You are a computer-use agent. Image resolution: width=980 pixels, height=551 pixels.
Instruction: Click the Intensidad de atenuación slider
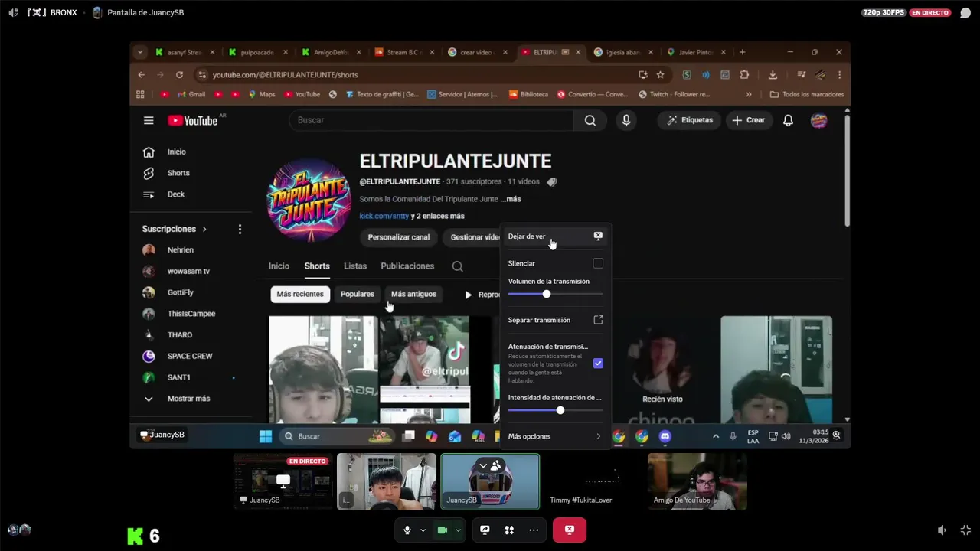[x=555, y=411]
